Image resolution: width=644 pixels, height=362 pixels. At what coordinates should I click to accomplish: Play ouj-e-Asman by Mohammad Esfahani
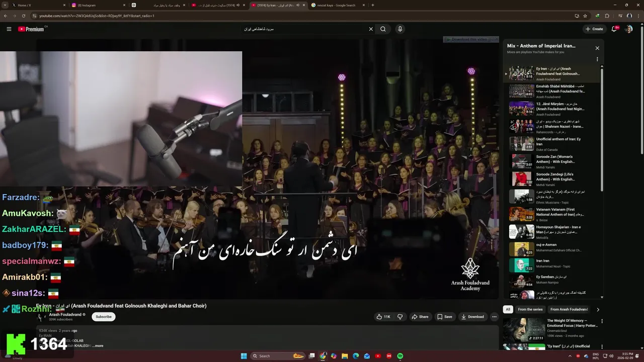(553, 249)
